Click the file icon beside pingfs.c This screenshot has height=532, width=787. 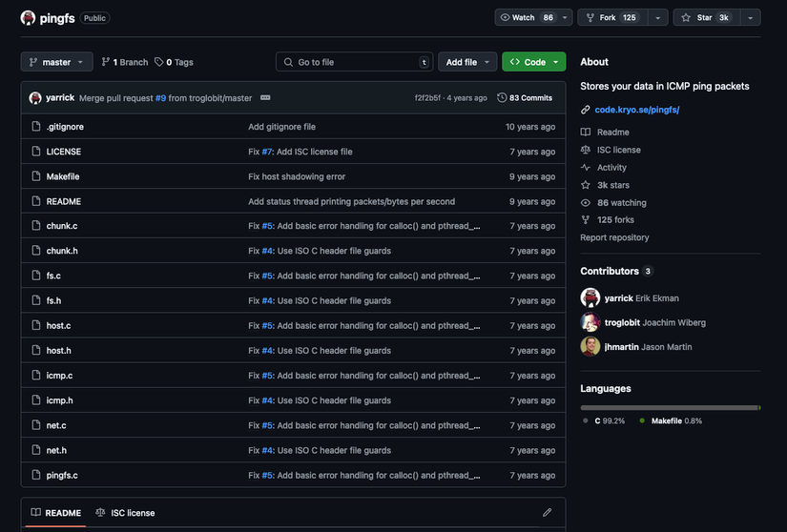[35, 475]
